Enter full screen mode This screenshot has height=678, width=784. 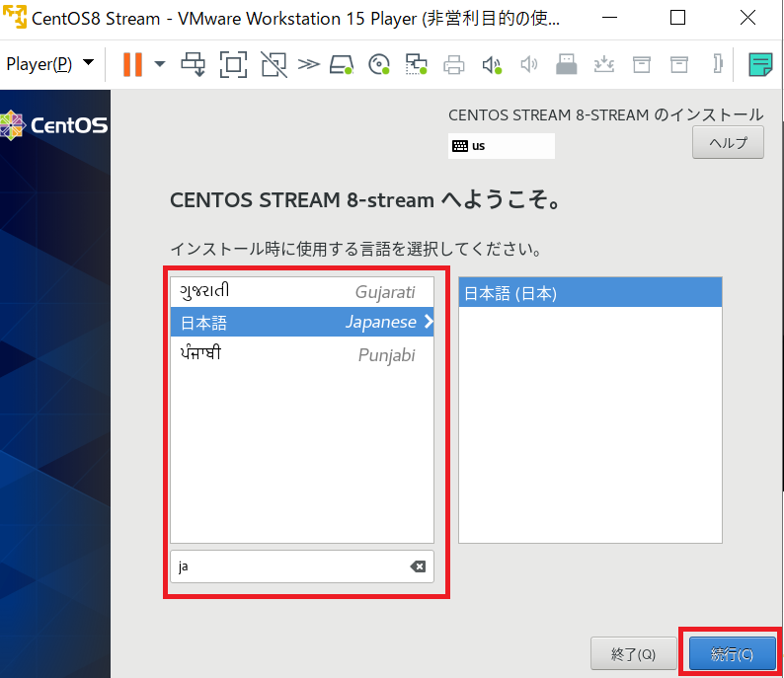pos(233,65)
